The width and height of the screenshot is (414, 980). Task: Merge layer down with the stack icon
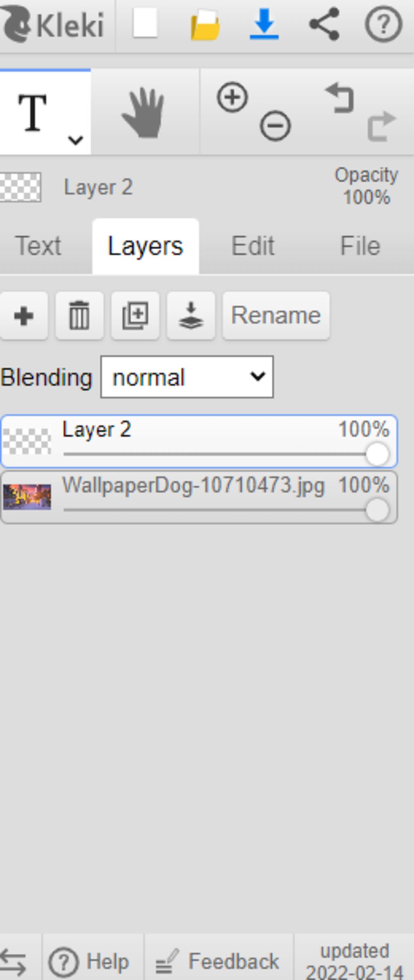point(191,316)
